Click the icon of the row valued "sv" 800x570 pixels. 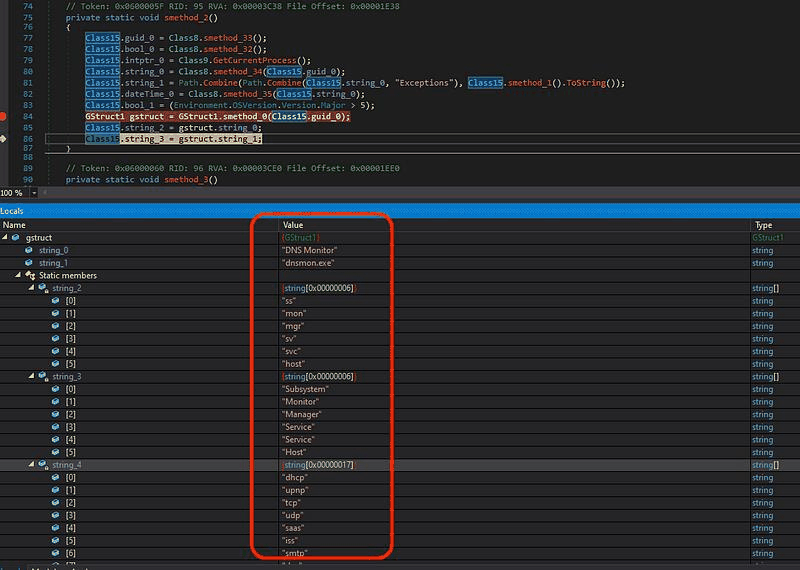tap(56, 338)
